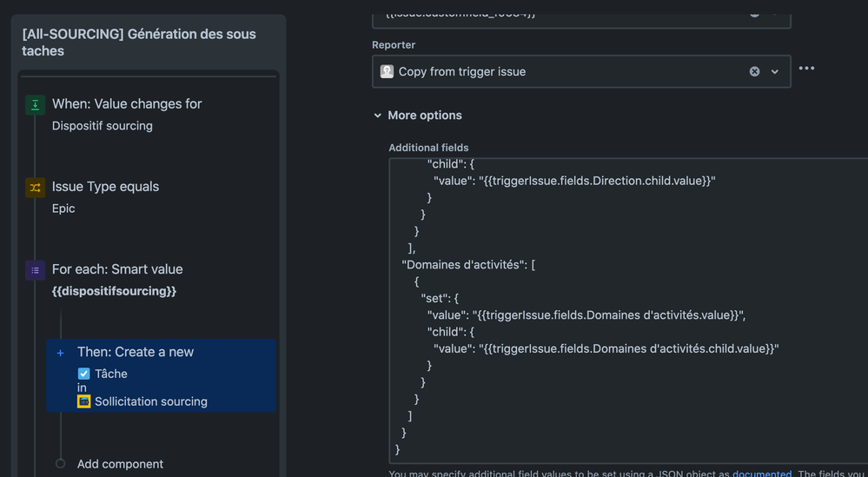Click the Tâche issue type checkbox icon
Screen dimensions: 868x477
tap(83, 374)
